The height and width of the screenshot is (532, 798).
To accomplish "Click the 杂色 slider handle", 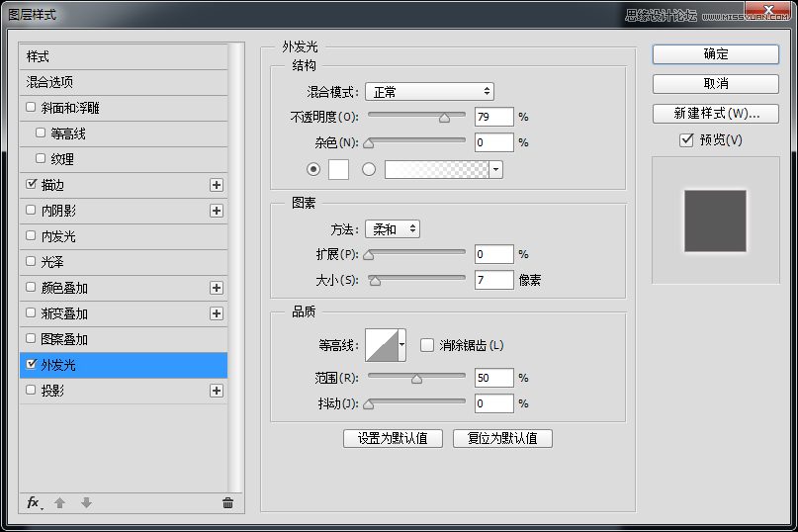I will click(x=369, y=143).
